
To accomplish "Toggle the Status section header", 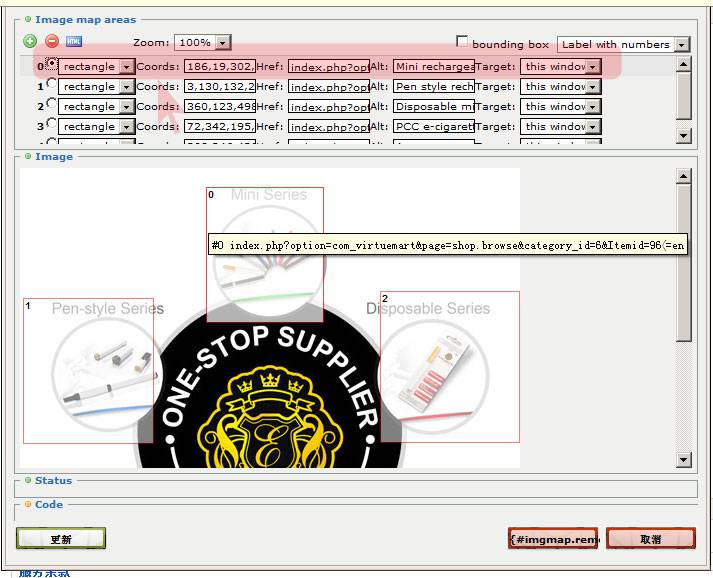I will pyautogui.click(x=49, y=481).
